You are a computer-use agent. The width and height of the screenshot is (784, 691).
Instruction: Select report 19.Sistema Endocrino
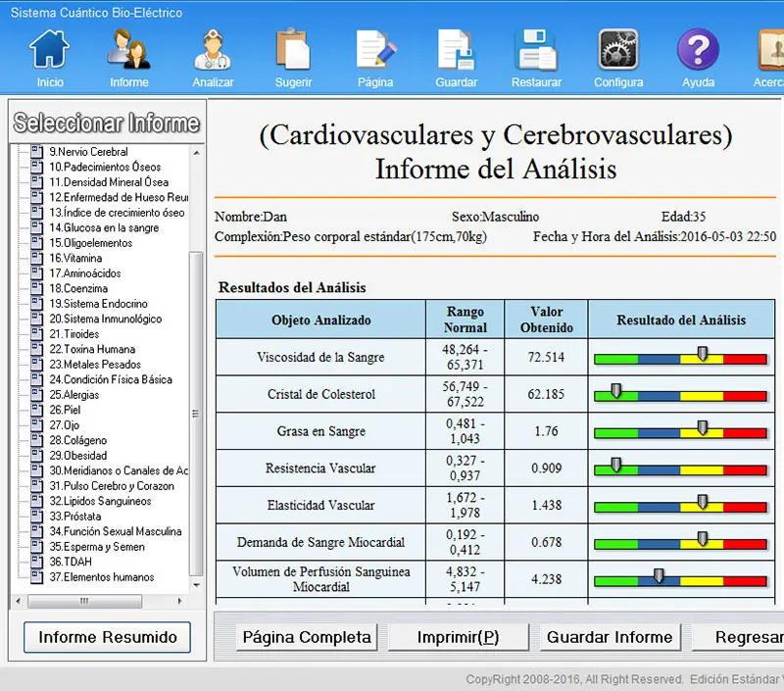98,304
